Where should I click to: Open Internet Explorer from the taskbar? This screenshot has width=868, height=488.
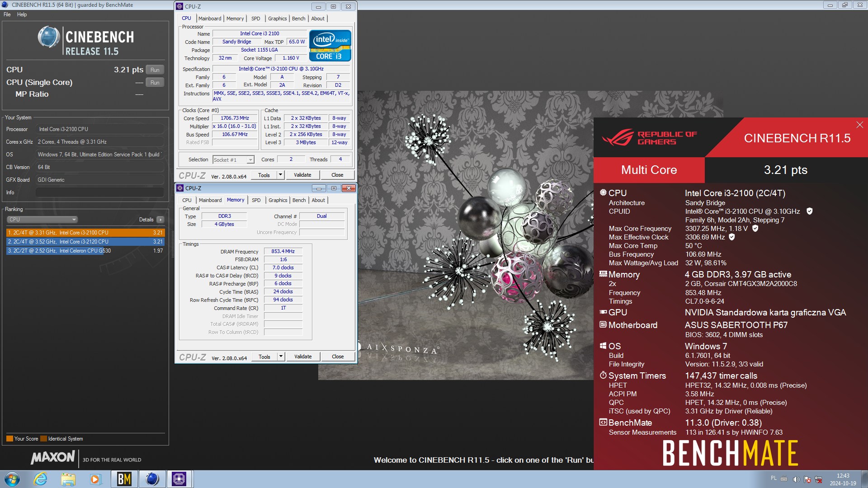click(x=41, y=479)
